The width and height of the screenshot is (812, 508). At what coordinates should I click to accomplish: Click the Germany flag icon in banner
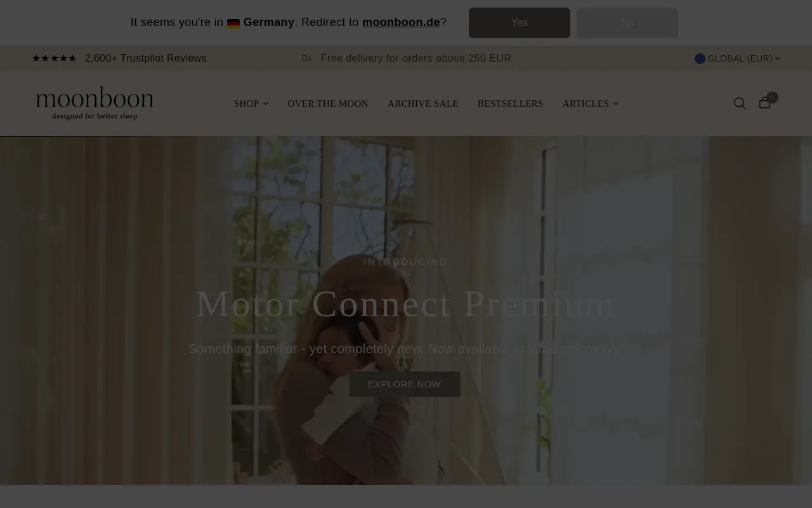point(233,23)
